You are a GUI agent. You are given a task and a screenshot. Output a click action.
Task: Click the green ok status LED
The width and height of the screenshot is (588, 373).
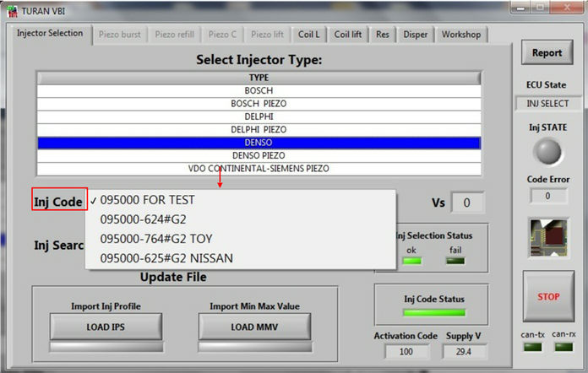(x=411, y=260)
